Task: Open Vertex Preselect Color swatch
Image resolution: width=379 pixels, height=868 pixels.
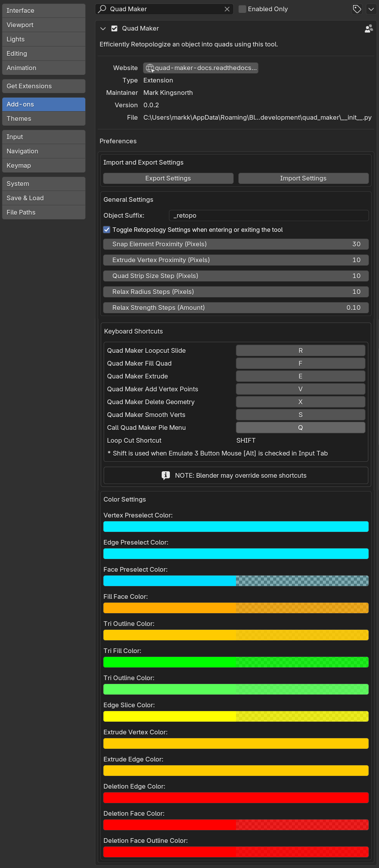Action: click(x=236, y=526)
